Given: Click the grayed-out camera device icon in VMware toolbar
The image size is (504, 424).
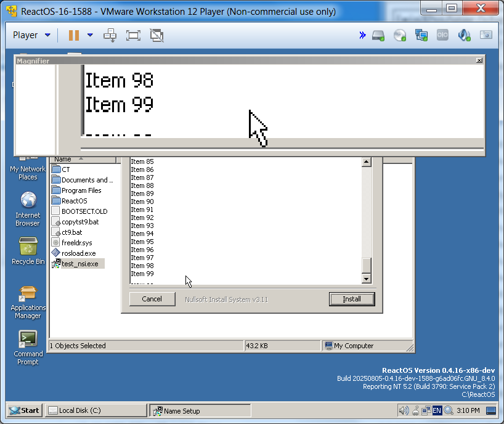Looking at the screenshot, I should tap(486, 35).
